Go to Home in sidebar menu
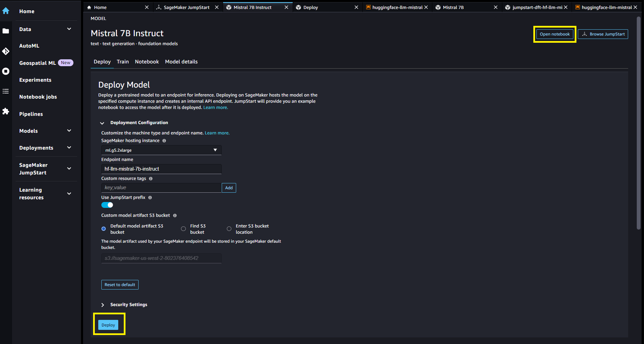The width and height of the screenshot is (644, 344). [x=27, y=11]
